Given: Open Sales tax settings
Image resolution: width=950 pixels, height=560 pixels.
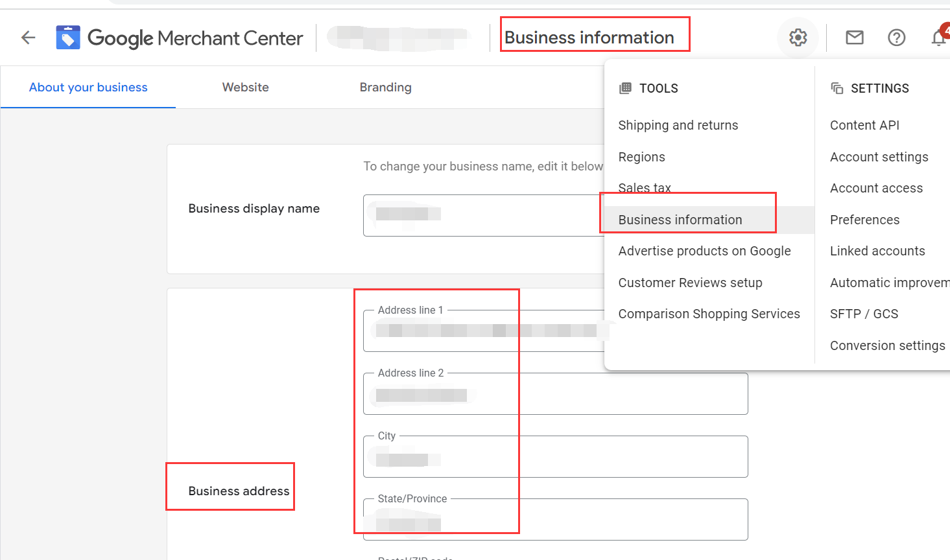Looking at the screenshot, I should point(645,187).
